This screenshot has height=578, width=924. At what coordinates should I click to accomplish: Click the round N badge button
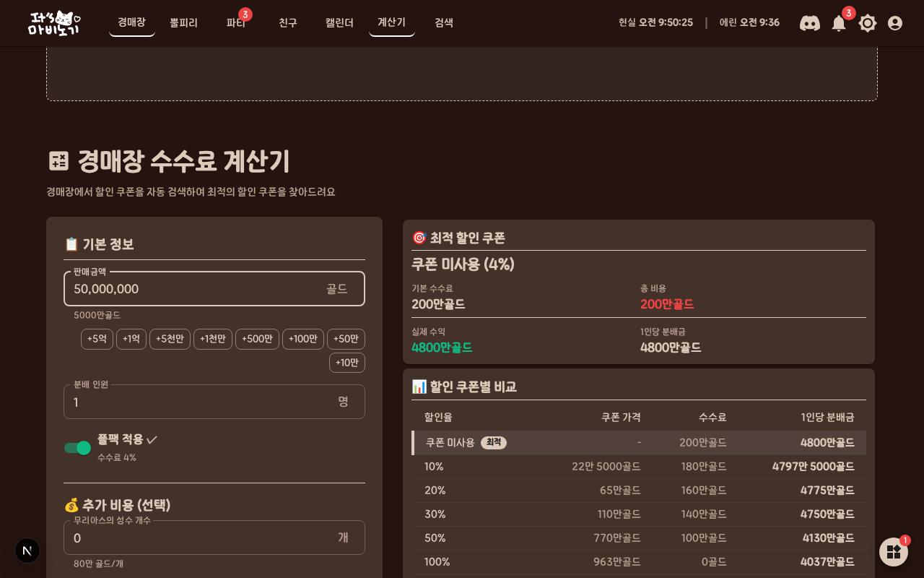point(27,551)
